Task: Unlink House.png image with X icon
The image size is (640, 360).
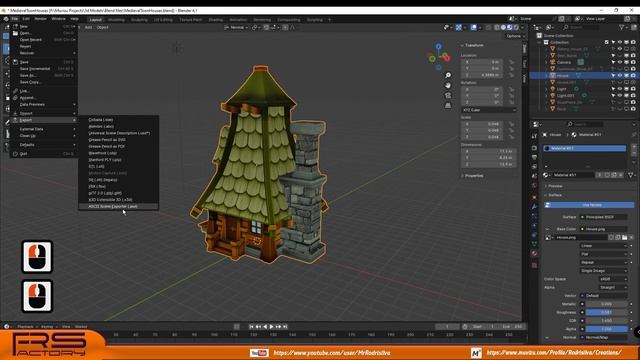Action: [x=631, y=238]
